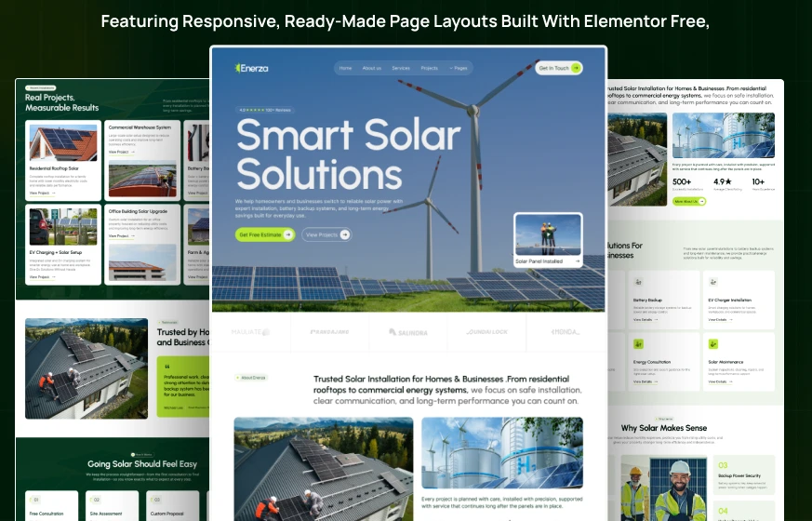Click the Jundailock brand logo
812x521 pixels.
click(486, 332)
